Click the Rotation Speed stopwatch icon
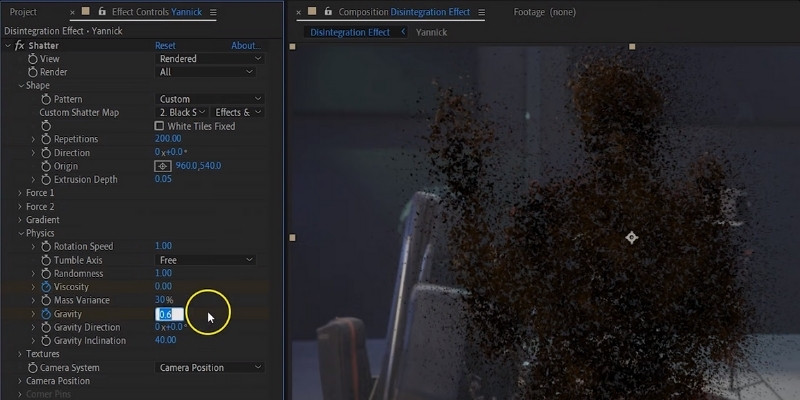The image size is (800, 400). point(46,247)
